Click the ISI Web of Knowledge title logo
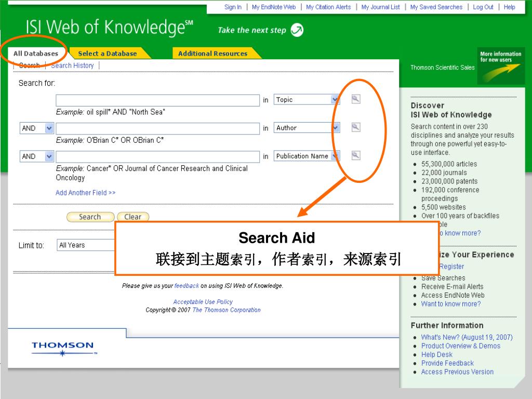Screen dimensions: 532x399 pyautogui.click(x=109, y=28)
